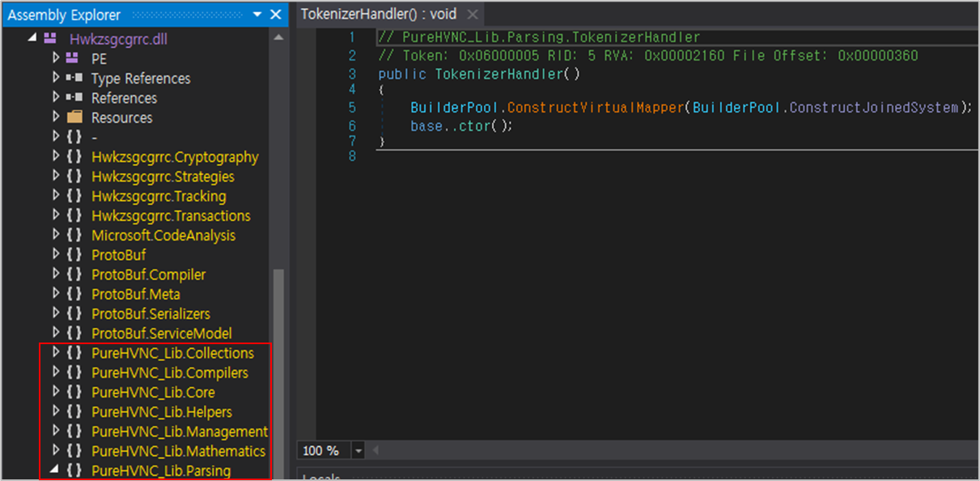Viewport: 980px width, 481px height.
Task: Click the References node icon
Action: tap(74, 97)
